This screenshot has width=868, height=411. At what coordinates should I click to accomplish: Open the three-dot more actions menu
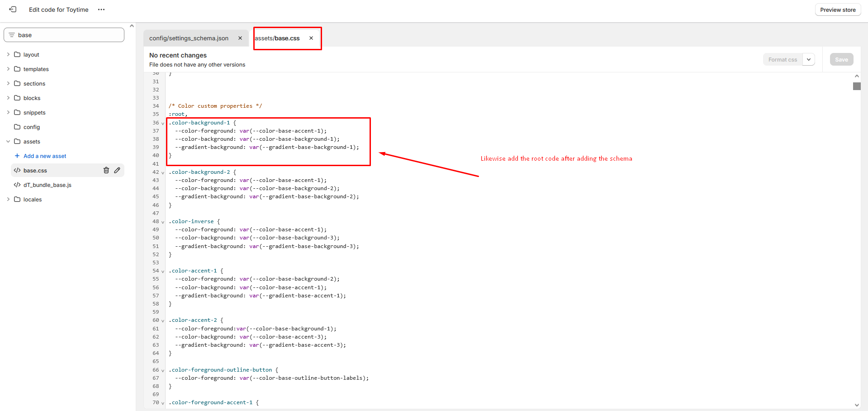tap(101, 10)
